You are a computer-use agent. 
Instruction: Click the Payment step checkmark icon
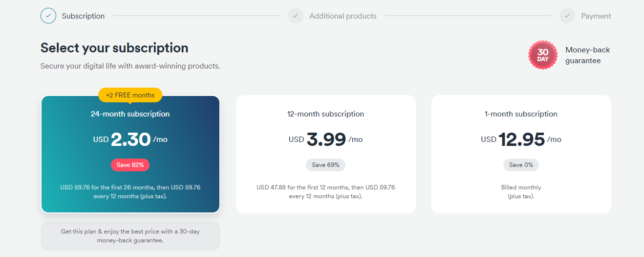pyautogui.click(x=567, y=16)
